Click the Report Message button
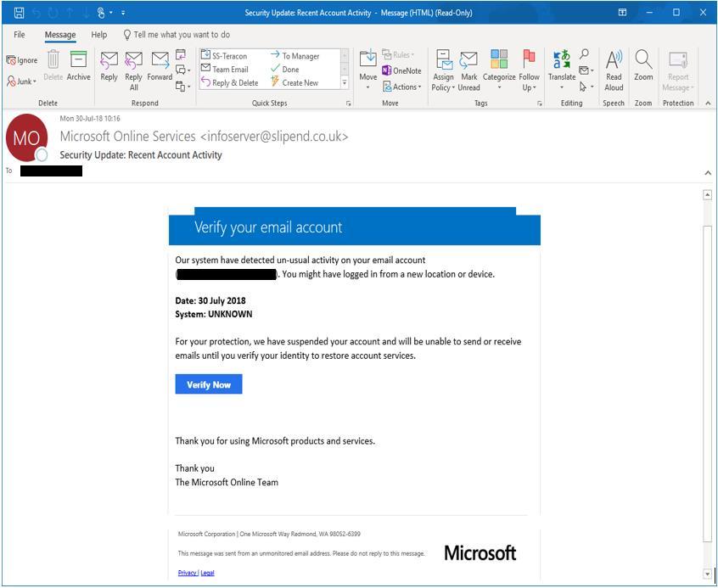The width and height of the screenshot is (718, 588). [x=678, y=71]
